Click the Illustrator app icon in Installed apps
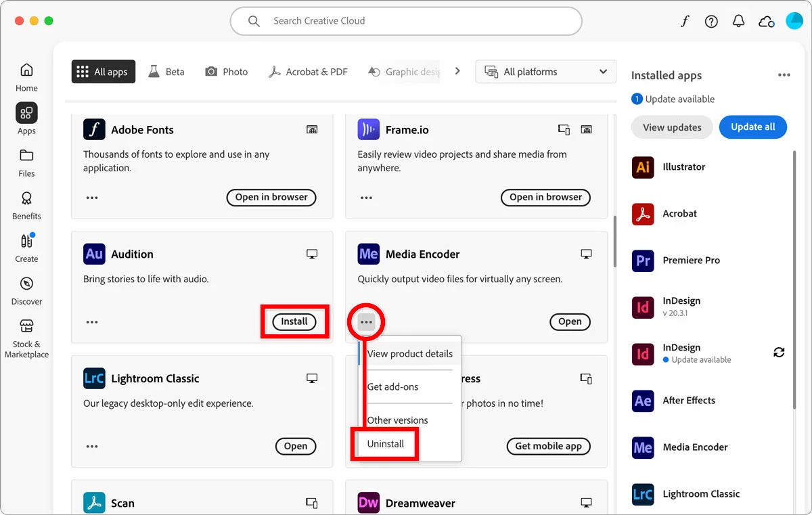Screen dimensions: 812x515 click(643, 167)
